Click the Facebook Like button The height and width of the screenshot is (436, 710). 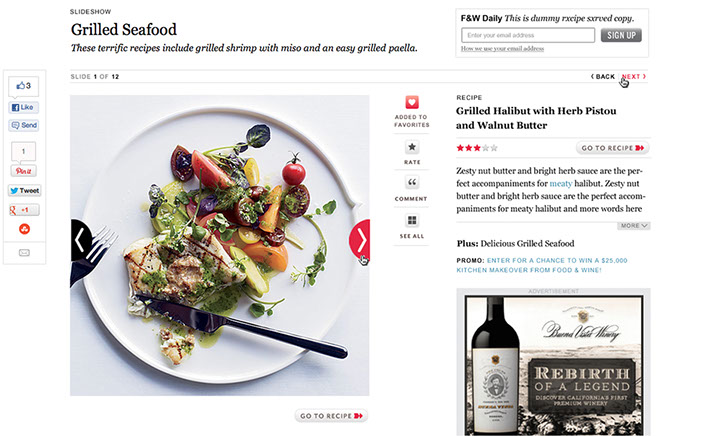coord(24,107)
